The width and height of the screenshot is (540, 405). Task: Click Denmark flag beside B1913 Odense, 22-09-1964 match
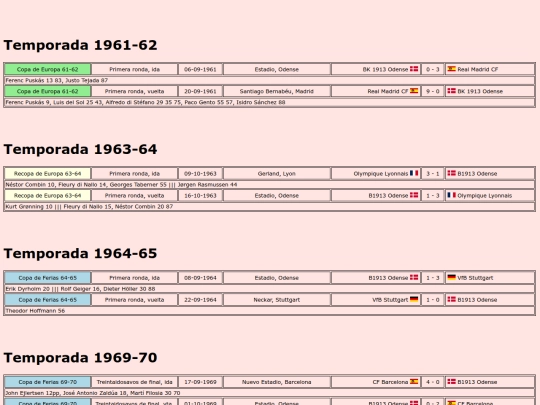451,299
